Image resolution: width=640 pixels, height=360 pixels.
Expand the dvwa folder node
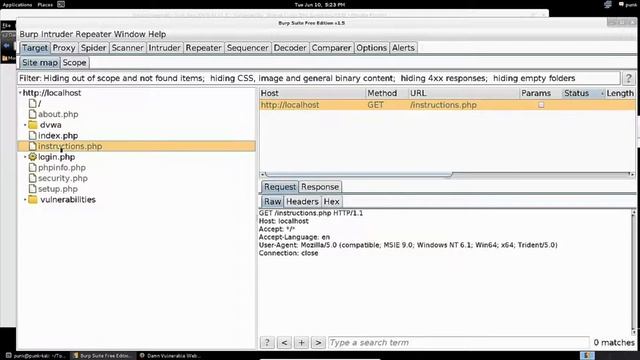point(25,125)
